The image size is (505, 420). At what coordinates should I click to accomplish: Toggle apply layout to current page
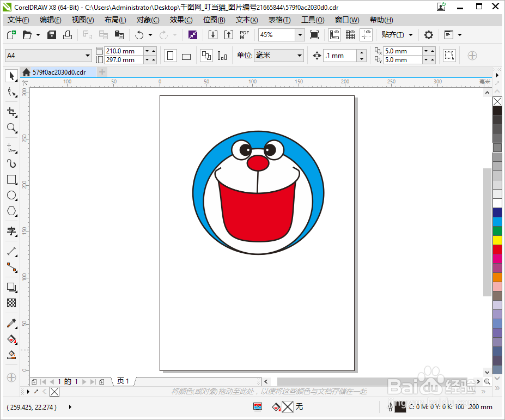click(x=222, y=56)
